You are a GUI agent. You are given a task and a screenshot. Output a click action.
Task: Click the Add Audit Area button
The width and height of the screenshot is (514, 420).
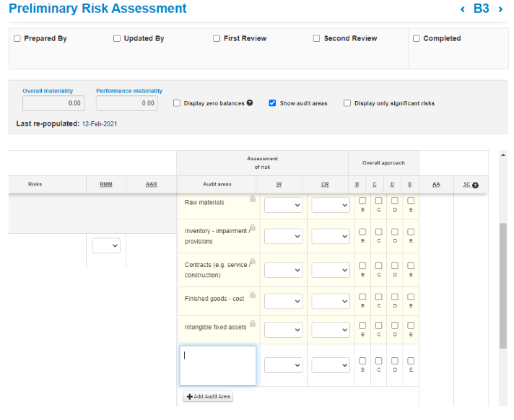pos(208,396)
